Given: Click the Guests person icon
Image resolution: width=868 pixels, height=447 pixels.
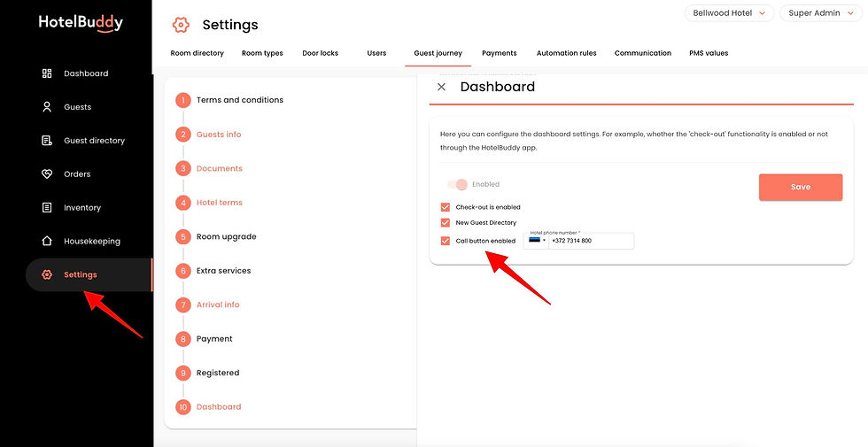Looking at the screenshot, I should 47,107.
